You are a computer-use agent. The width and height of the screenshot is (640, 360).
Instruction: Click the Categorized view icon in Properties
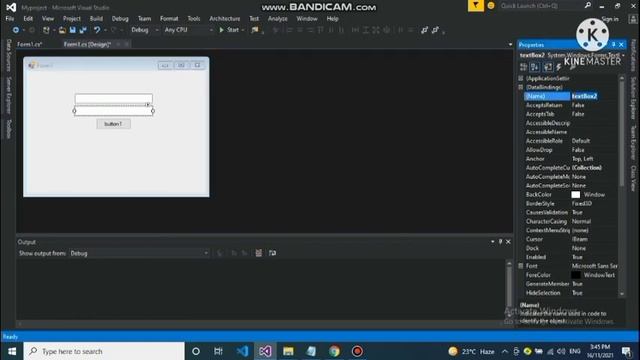524,67
